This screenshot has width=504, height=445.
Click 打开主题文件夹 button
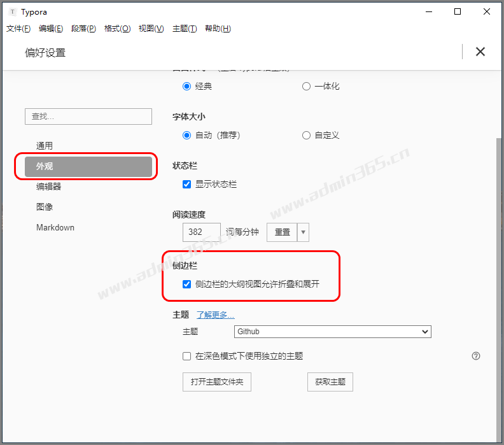pos(217,382)
